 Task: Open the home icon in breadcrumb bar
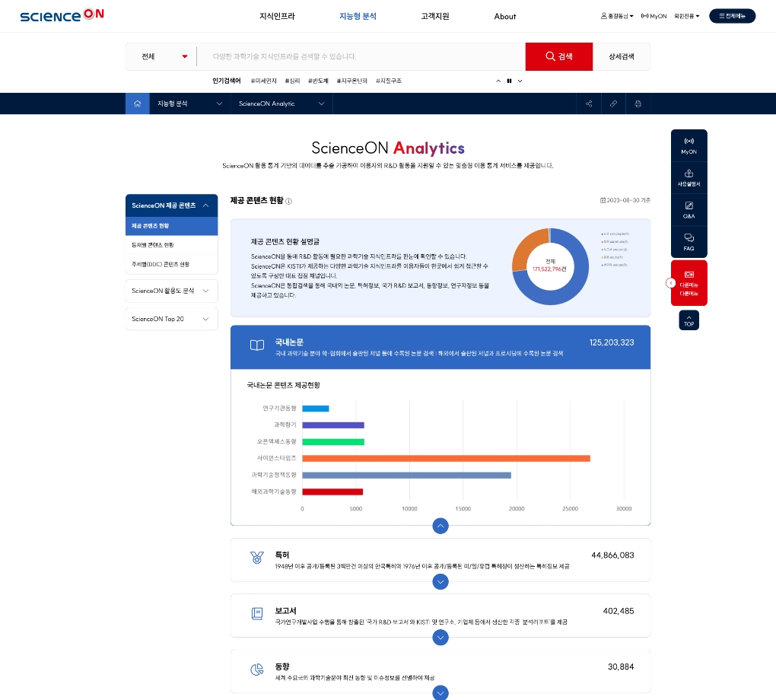137,103
